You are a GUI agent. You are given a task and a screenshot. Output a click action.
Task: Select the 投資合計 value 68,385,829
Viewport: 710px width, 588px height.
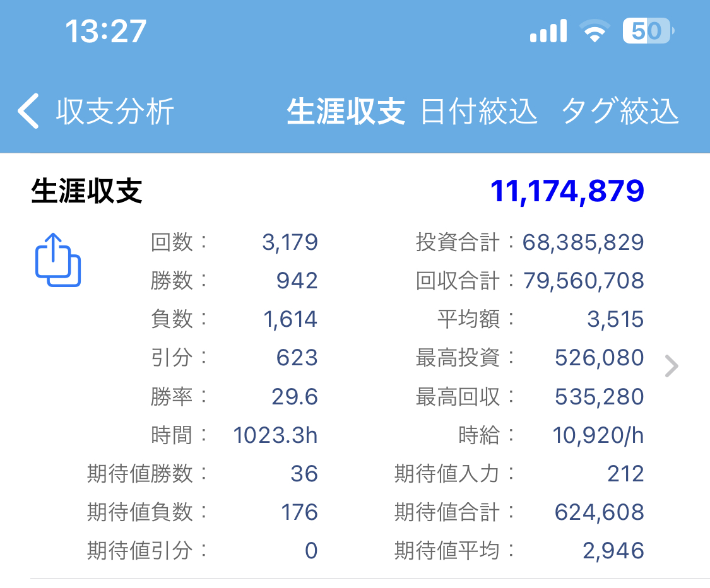click(583, 243)
